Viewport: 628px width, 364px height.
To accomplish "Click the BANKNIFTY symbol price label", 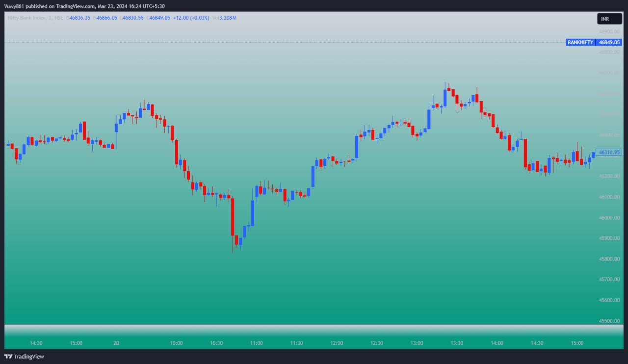I will click(580, 42).
